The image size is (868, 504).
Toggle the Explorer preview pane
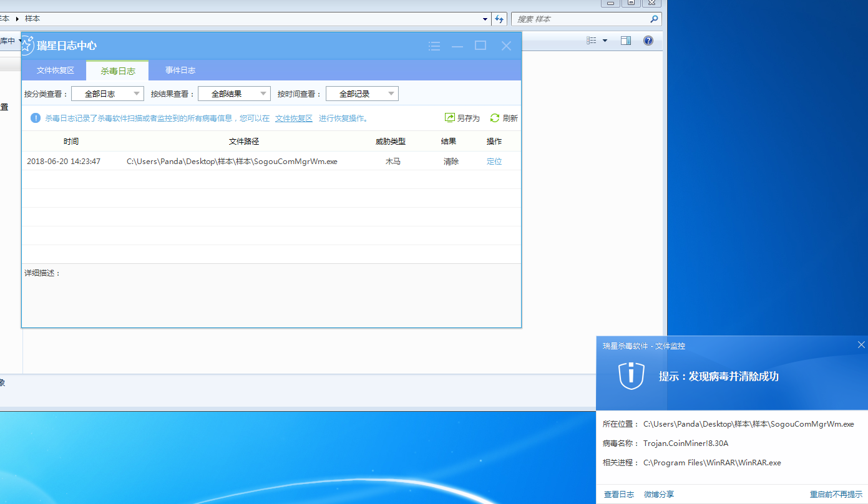click(x=625, y=41)
